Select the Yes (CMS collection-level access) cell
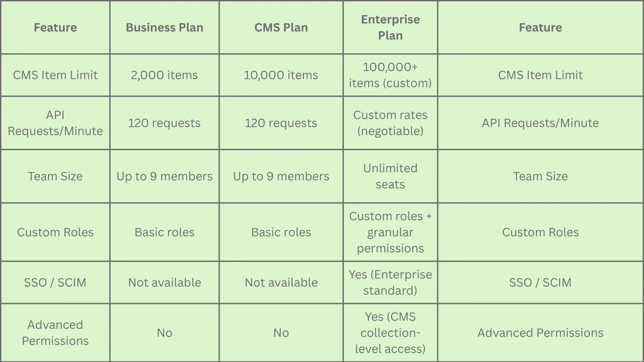The height and width of the screenshot is (362, 644). click(x=390, y=333)
